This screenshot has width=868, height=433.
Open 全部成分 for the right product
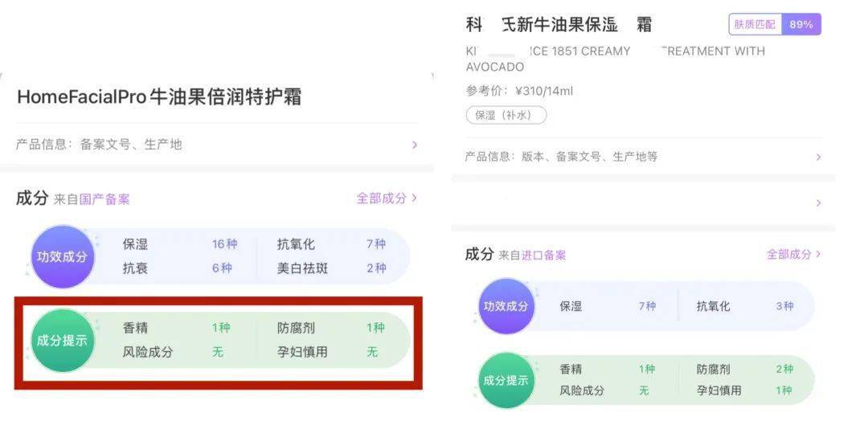point(793,254)
